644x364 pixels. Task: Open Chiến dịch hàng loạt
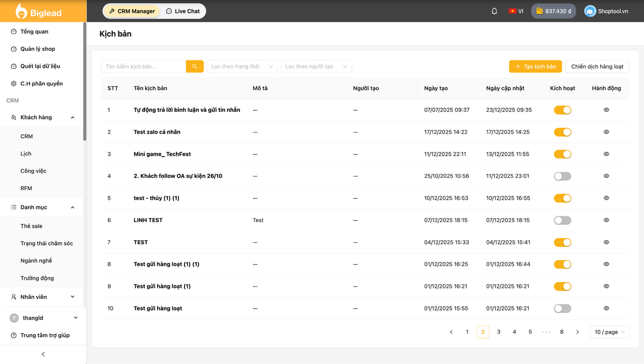click(597, 66)
